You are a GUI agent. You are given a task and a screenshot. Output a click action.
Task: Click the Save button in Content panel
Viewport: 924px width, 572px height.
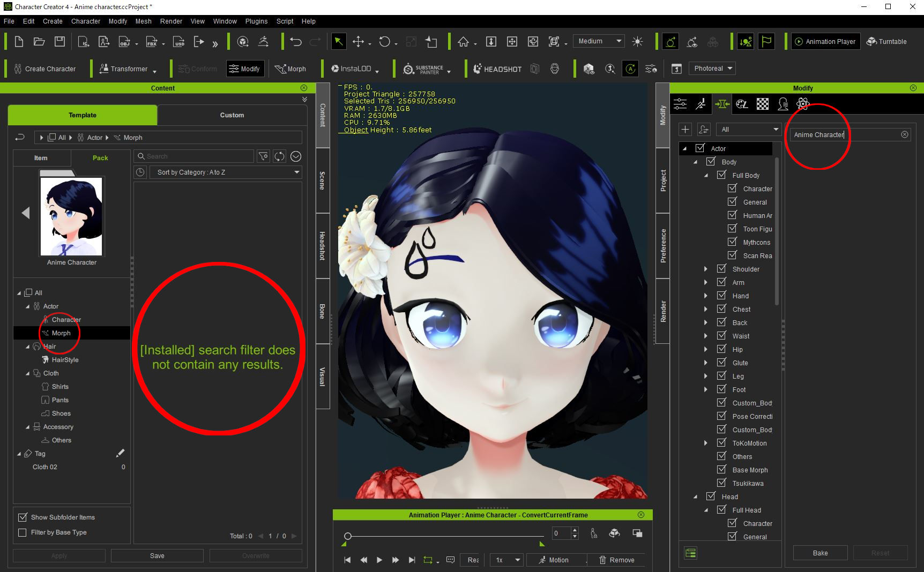(157, 556)
